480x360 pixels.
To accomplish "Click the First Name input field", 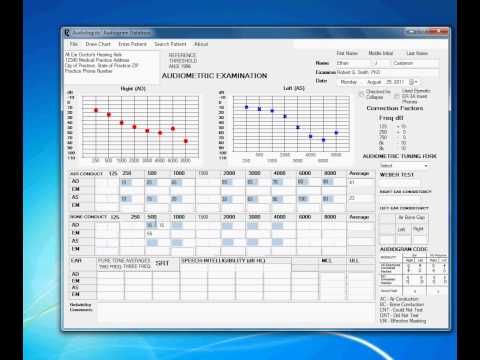I will tap(353, 63).
